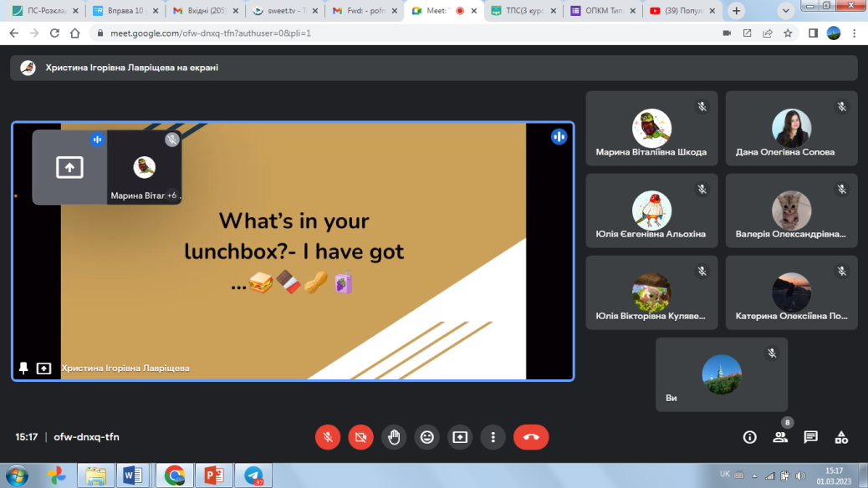The width and height of the screenshot is (868, 488).
Task: Click the +6 participants indicator in overlay
Action: tap(172, 196)
